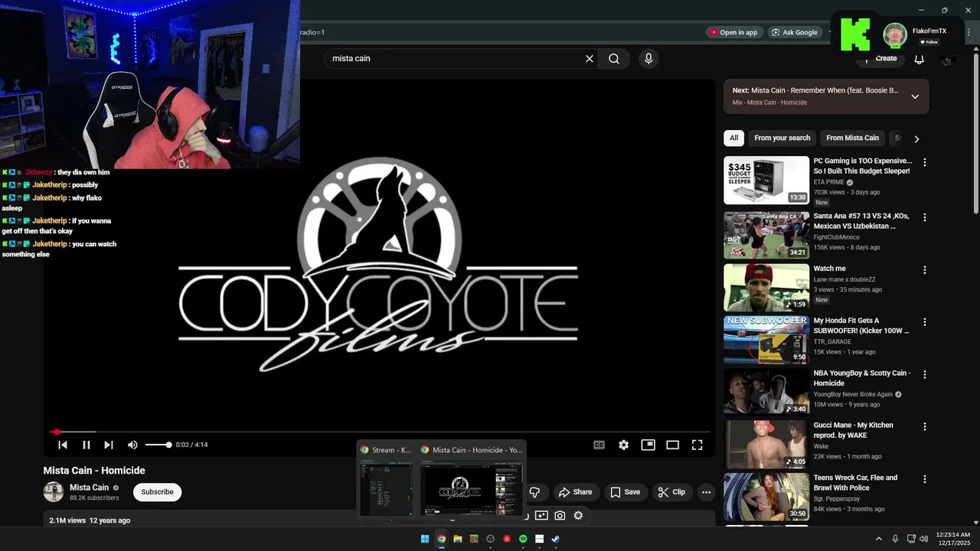The image size is (980, 551).
Task: Enter full screen mode
Action: [697, 445]
